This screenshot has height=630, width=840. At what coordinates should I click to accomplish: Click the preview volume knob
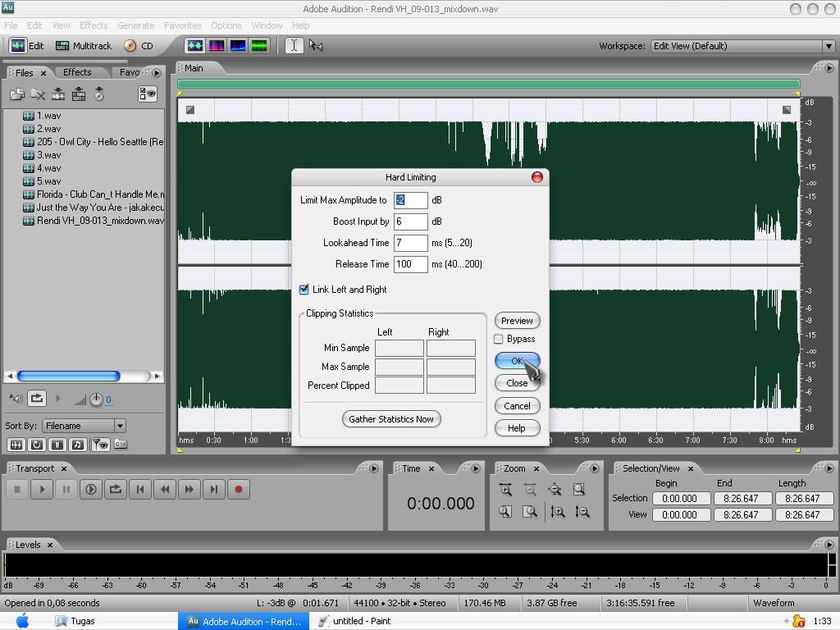click(x=96, y=399)
